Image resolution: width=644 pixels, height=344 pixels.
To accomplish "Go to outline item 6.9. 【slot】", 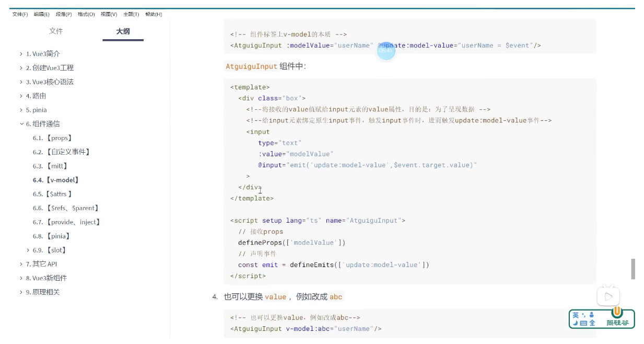I will tap(50, 250).
